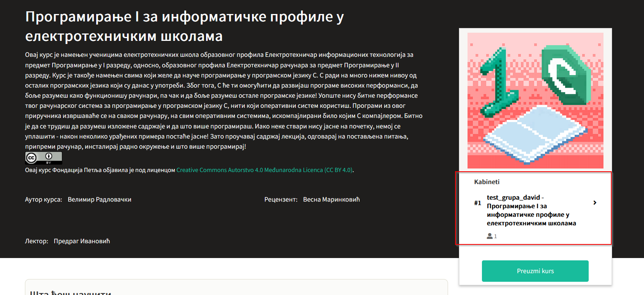644x295 pixels.
Task: Click the #1 classroom number label
Action: tap(478, 203)
